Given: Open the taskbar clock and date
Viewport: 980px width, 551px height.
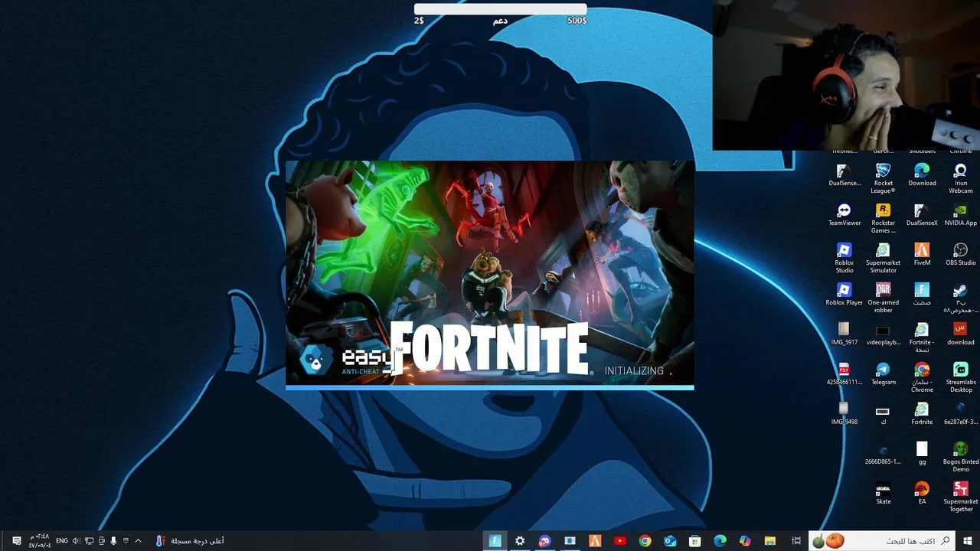Looking at the screenshot, I should [x=39, y=541].
